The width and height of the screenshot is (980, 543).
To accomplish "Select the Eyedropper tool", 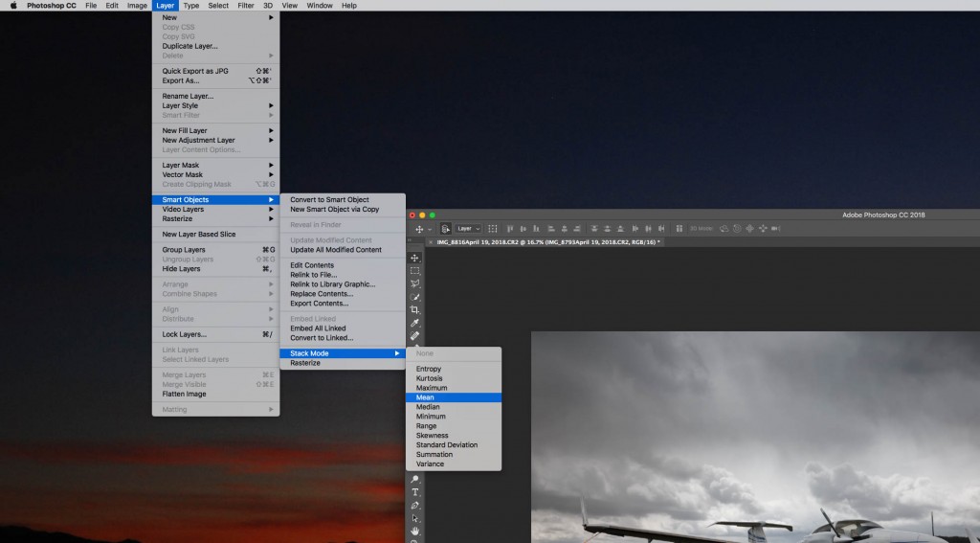I will [414, 323].
